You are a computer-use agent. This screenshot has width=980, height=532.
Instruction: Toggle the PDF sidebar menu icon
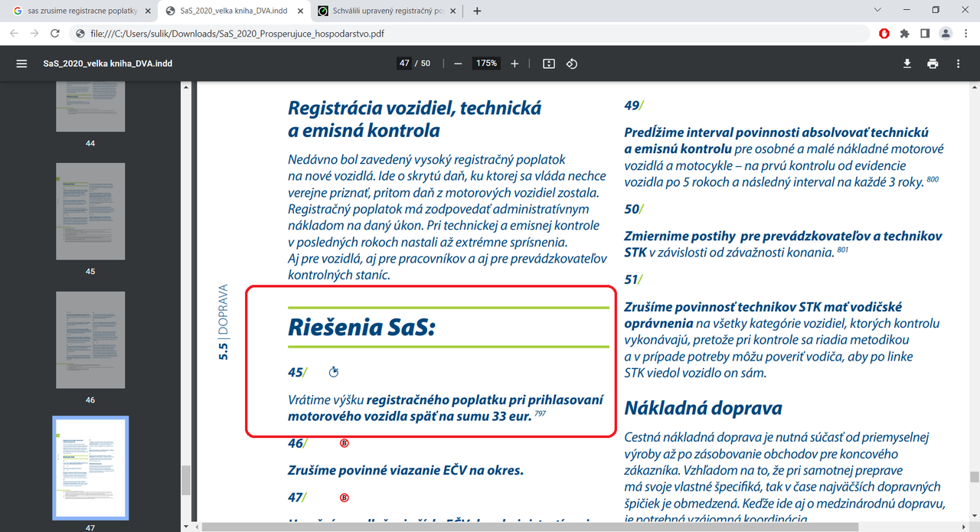coord(21,64)
